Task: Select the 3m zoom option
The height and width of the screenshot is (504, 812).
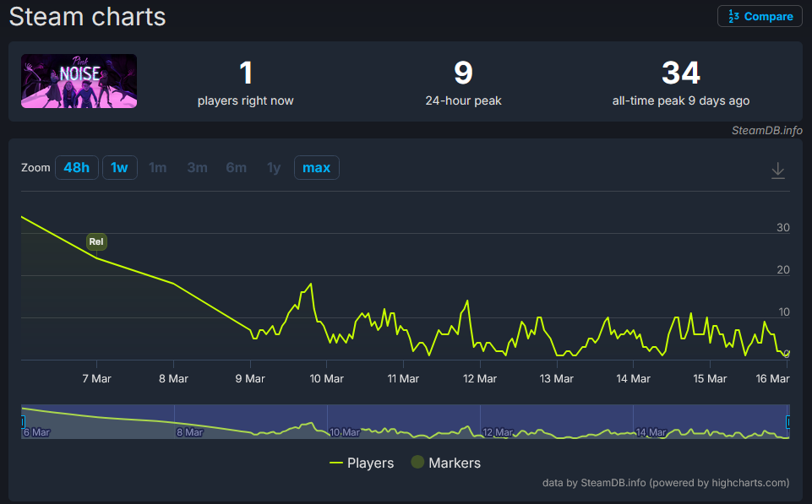Action: [198, 168]
